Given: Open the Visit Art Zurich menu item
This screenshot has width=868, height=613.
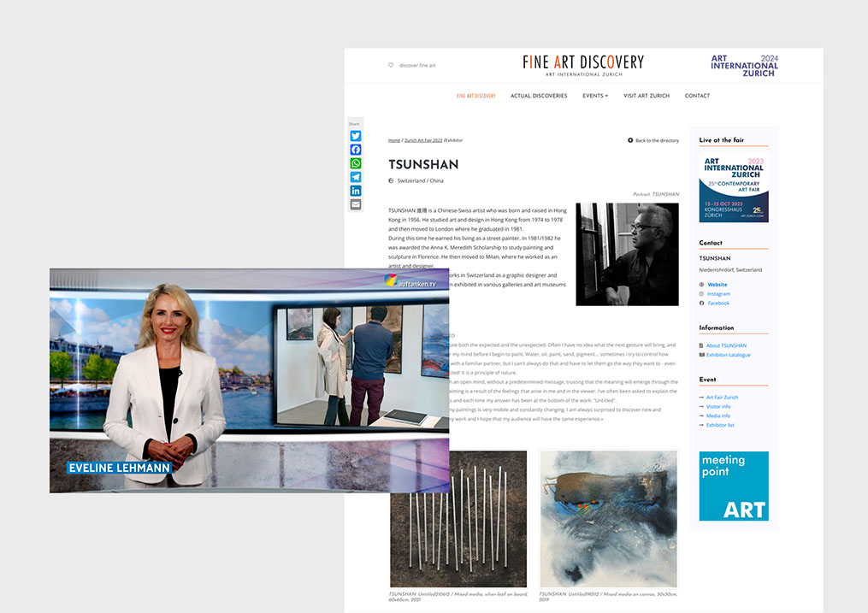Looking at the screenshot, I should click(x=647, y=96).
